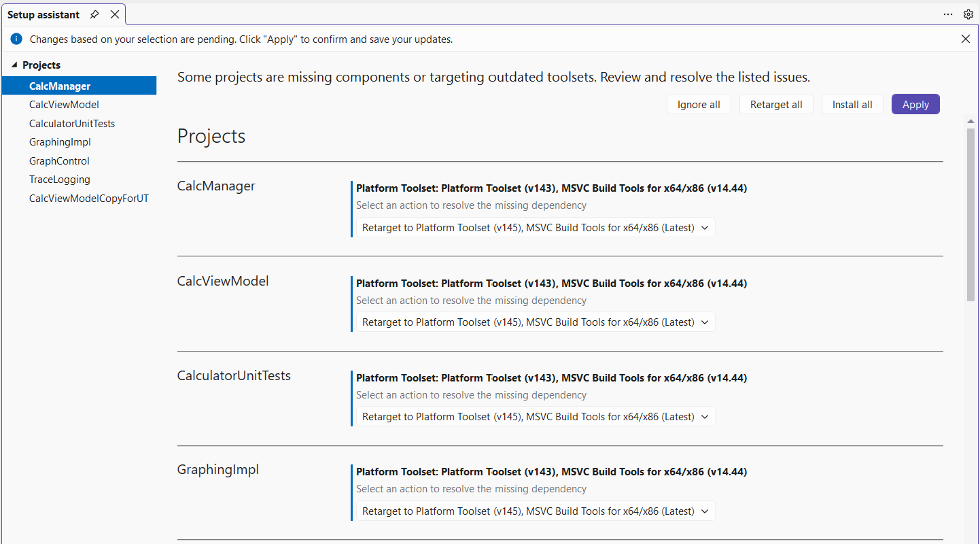This screenshot has width=980, height=544.
Task: Pin the Setup assistant tab
Action: tap(94, 14)
